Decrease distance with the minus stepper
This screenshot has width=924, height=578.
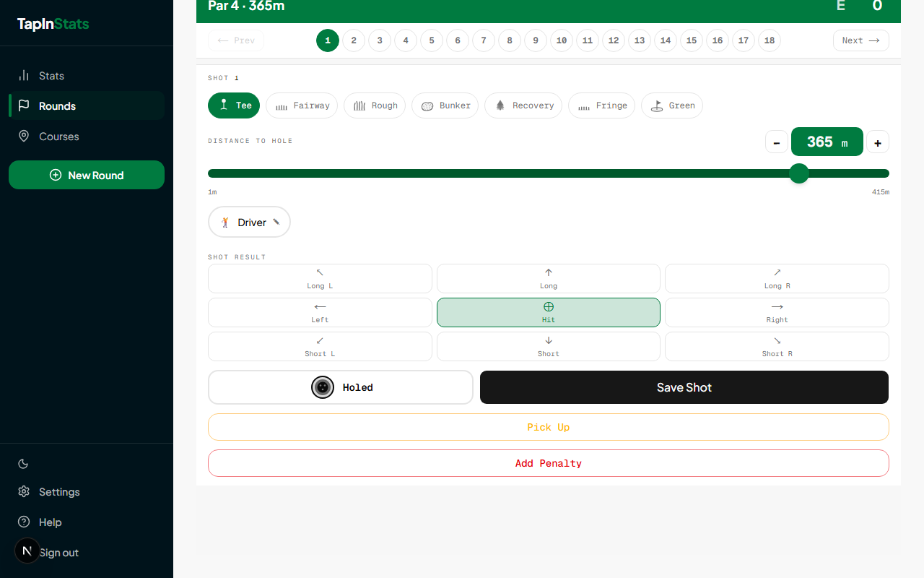(x=777, y=142)
